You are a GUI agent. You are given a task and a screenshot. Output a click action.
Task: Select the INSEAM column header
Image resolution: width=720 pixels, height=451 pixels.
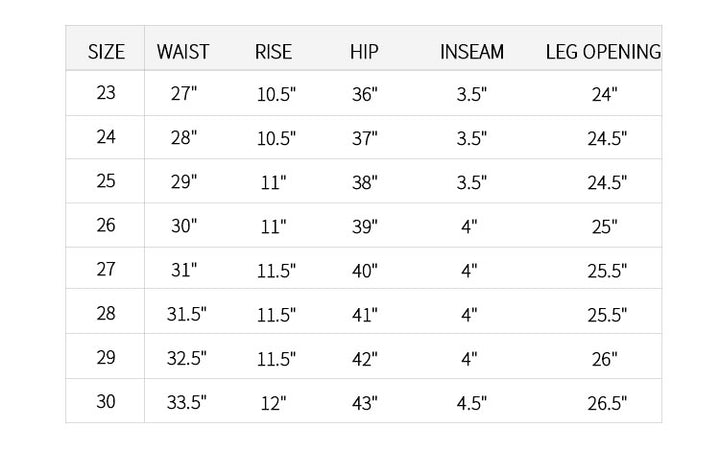(x=471, y=51)
